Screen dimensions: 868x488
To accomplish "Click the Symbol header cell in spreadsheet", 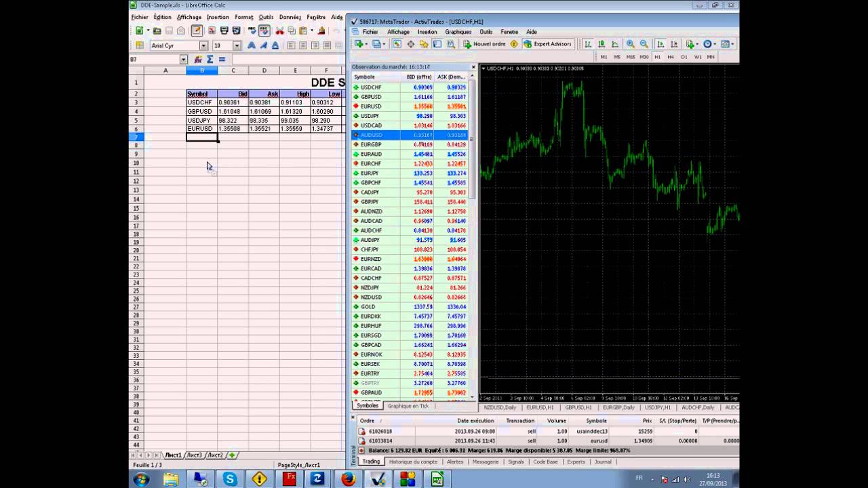I will pos(202,94).
